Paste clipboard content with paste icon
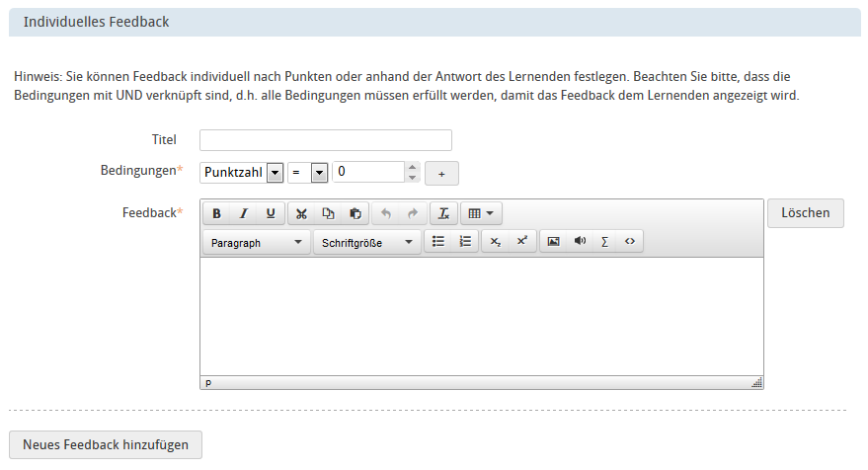868x470 pixels. pyautogui.click(x=355, y=213)
